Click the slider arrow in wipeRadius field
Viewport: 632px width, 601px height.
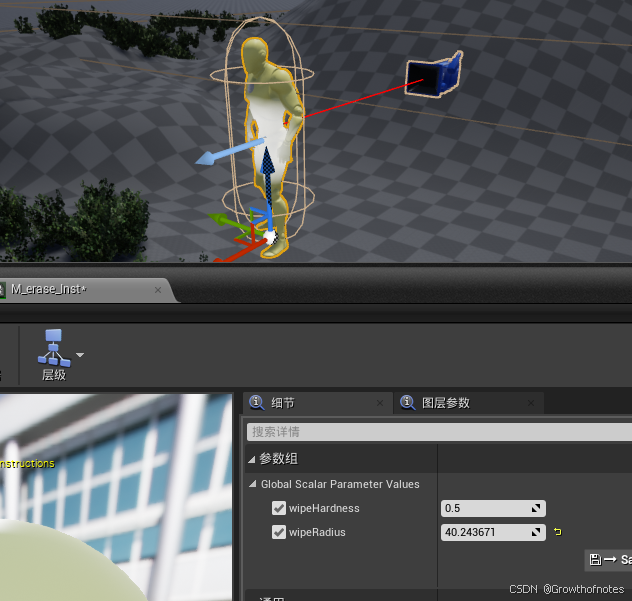[536, 532]
